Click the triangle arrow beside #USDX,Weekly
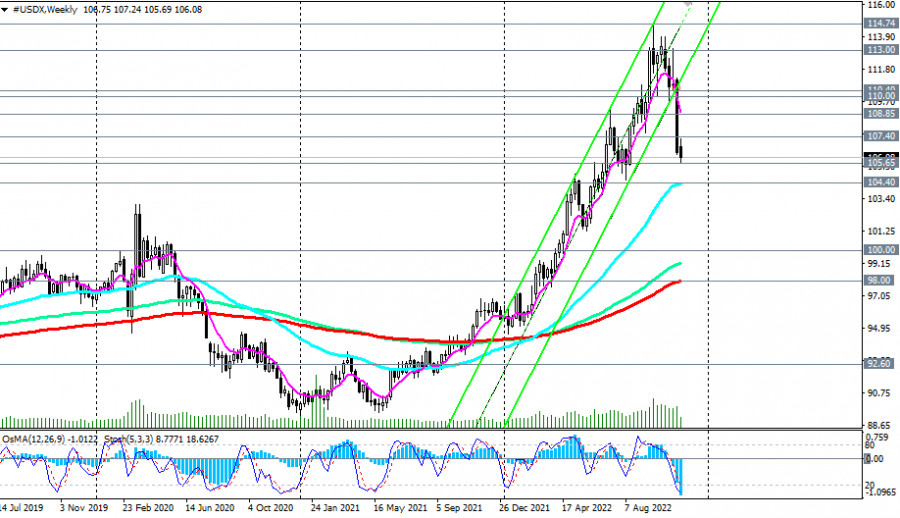Viewport: 900px width, 518px height. (5, 6)
